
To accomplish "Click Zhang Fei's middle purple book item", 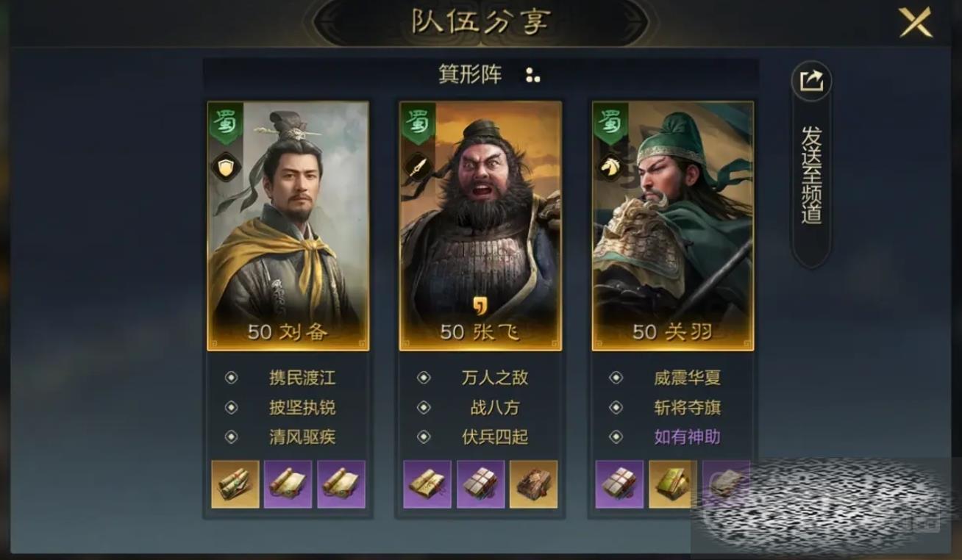I will [481, 484].
